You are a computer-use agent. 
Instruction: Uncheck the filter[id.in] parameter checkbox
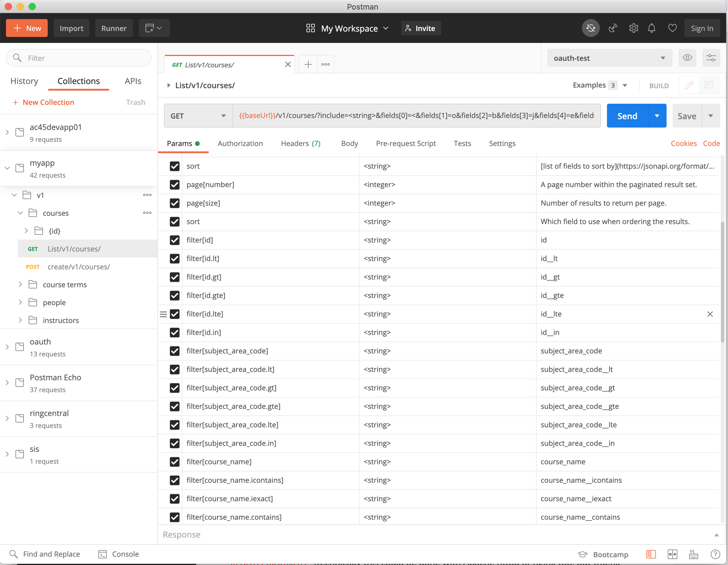tap(175, 333)
